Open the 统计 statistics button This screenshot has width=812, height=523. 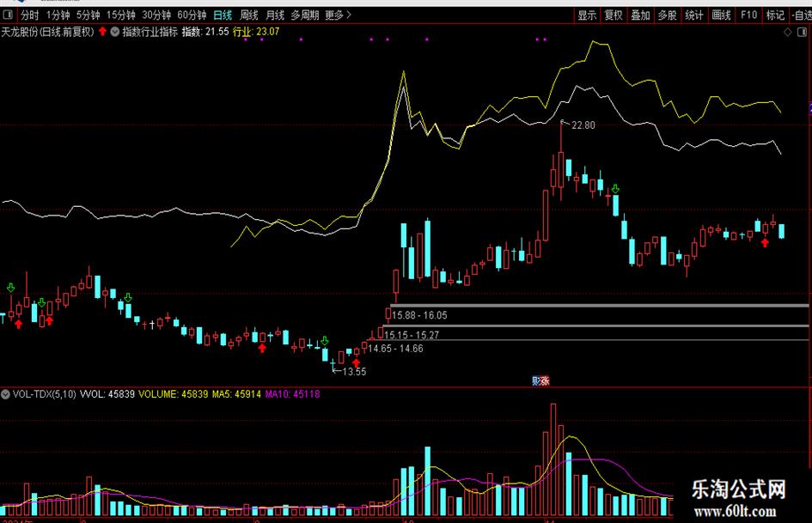[694, 15]
